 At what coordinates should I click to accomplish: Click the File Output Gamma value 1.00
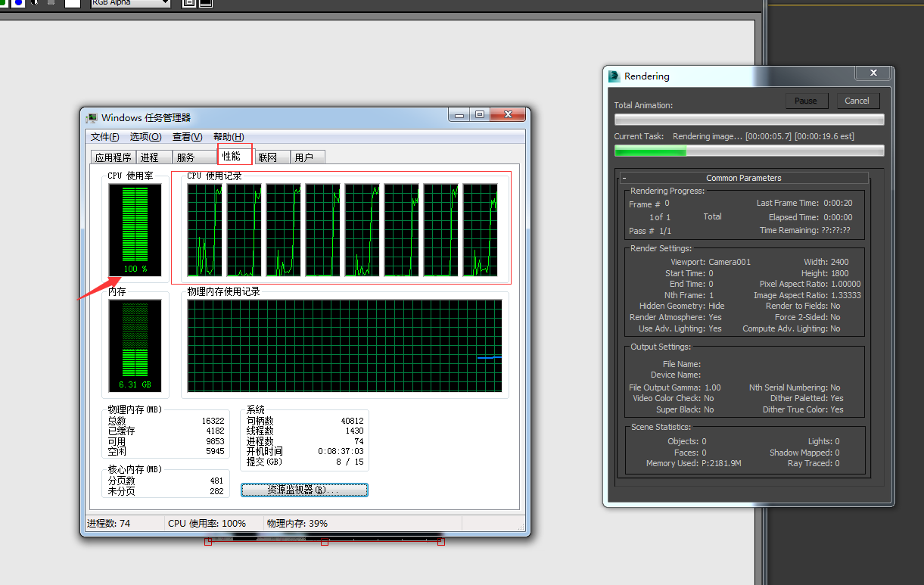(x=713, y=387)
